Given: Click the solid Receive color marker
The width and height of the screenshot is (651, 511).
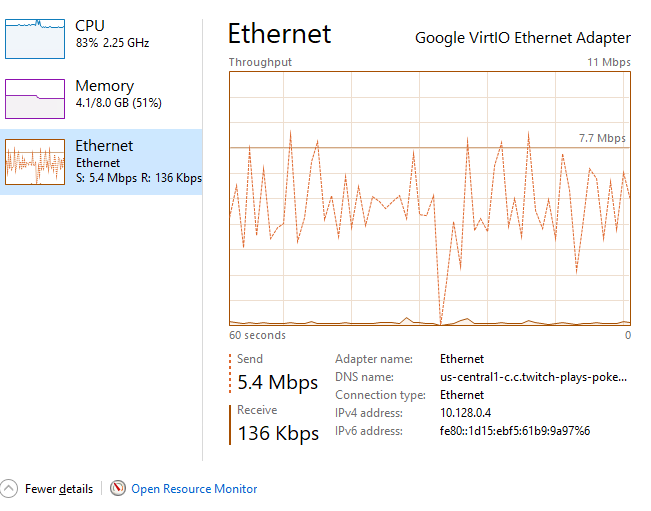Looking at the screenshot, I should [231, 423].
